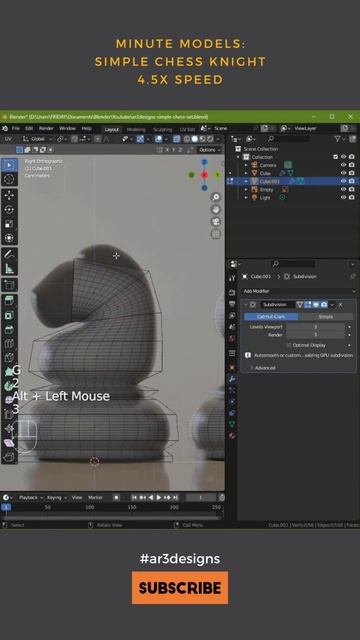
Task: Open the Edit menu
Action: coord(29,129)
